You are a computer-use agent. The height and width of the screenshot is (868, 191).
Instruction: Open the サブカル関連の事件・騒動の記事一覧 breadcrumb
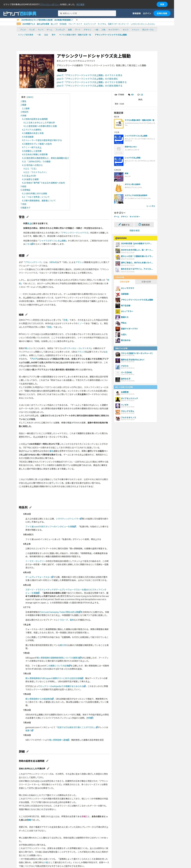[75, 35]
